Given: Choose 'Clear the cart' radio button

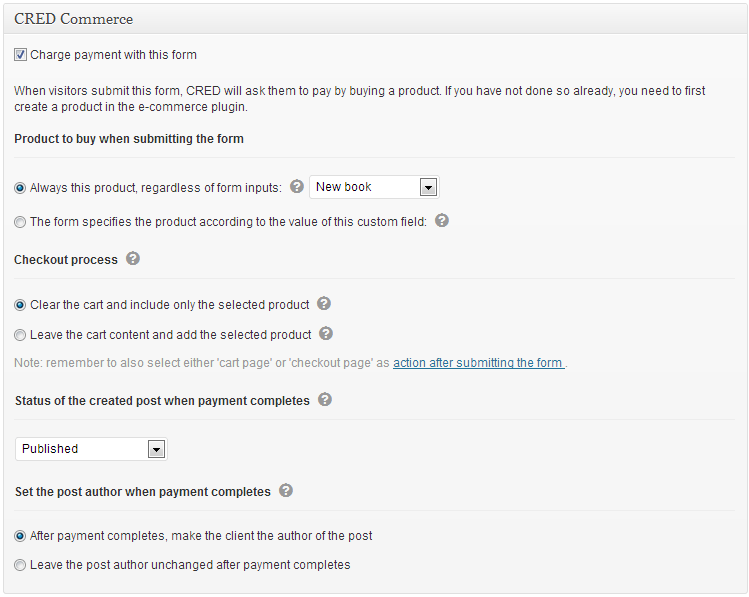Looking at the screenshot, I should [20, 305].
